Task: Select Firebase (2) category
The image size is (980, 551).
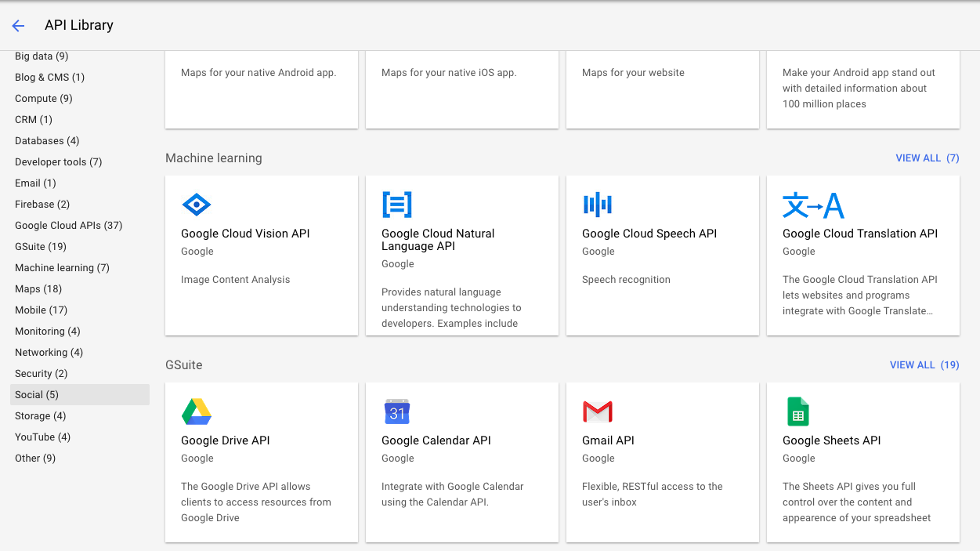Action: point(42,205)
